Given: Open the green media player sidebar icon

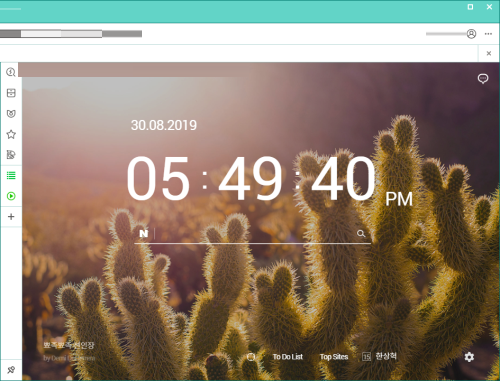Looking at the screenshot, I should (x=11, y=196).
